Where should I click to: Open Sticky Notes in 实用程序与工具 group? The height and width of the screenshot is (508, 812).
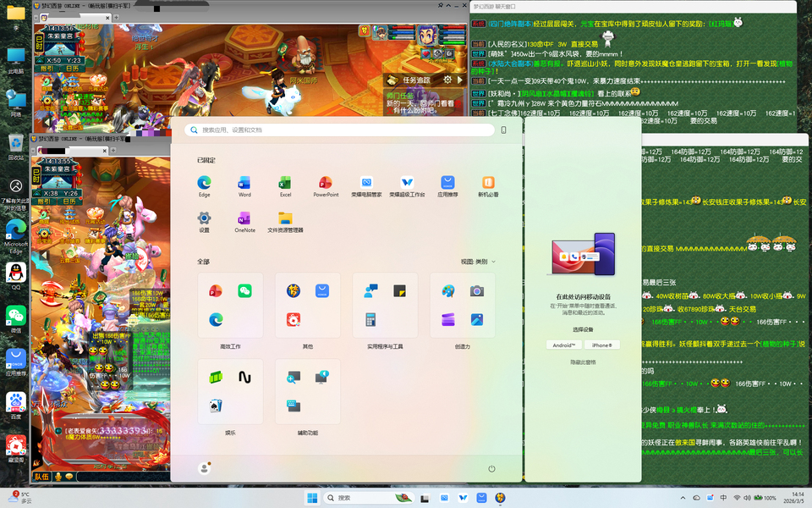click(x=399, y=290)
